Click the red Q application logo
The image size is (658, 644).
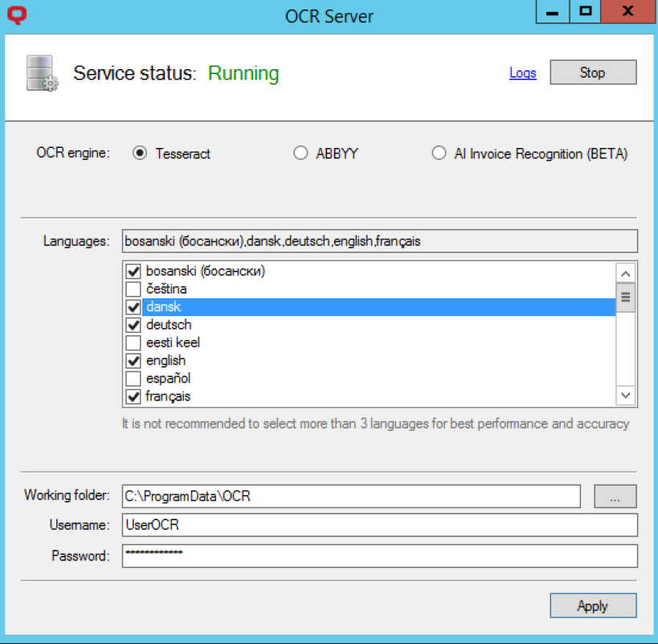point(17,14)
